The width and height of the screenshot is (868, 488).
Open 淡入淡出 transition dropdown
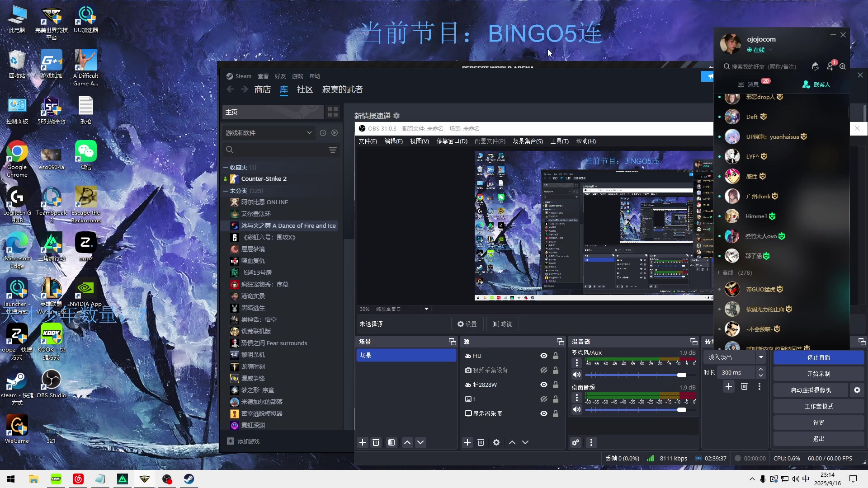pyautogui.click(x=735, y=357)
